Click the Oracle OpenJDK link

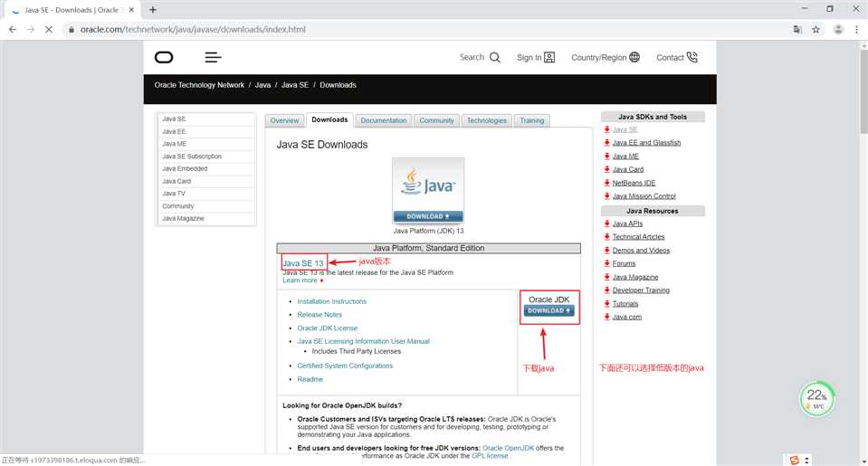pyautogui.click(x=508, y=448)
